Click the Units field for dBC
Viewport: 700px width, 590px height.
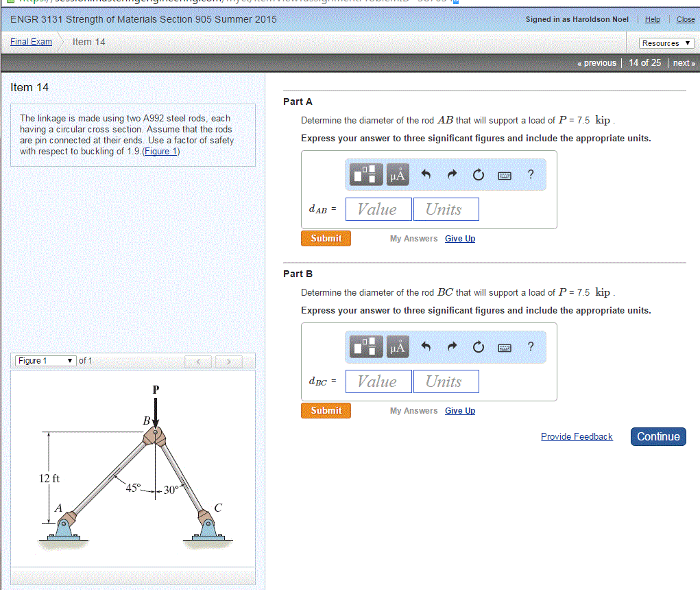point(446,381)
